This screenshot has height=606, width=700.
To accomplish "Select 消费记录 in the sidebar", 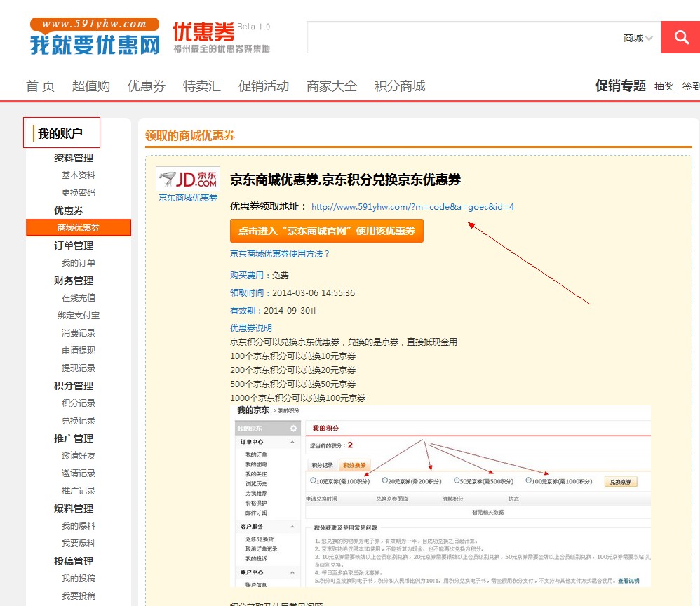I will [x=79, y=332].
